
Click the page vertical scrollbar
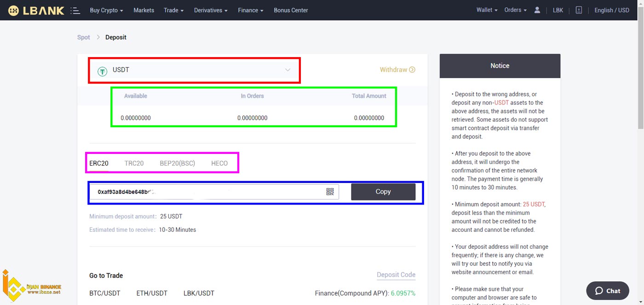[640, 69]
